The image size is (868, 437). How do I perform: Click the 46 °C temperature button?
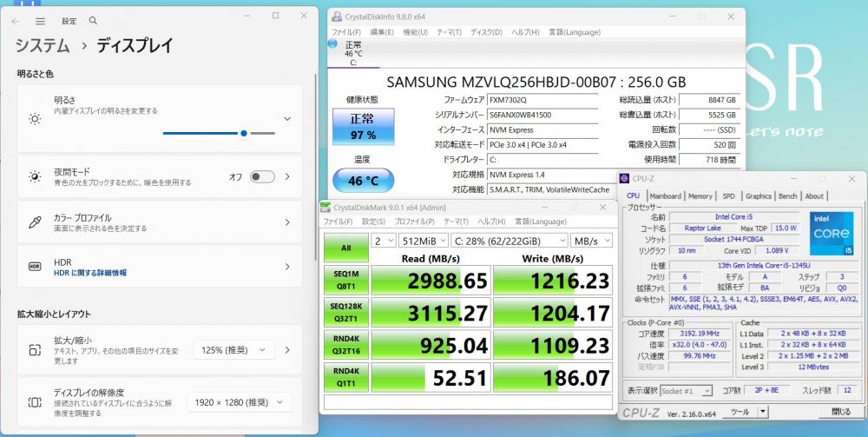click(x=363, y=181)
